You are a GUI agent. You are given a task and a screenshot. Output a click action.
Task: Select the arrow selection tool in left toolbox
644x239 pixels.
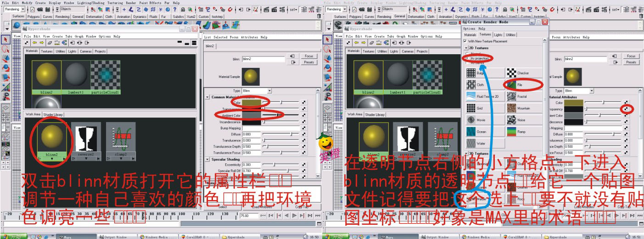(6, 40)
